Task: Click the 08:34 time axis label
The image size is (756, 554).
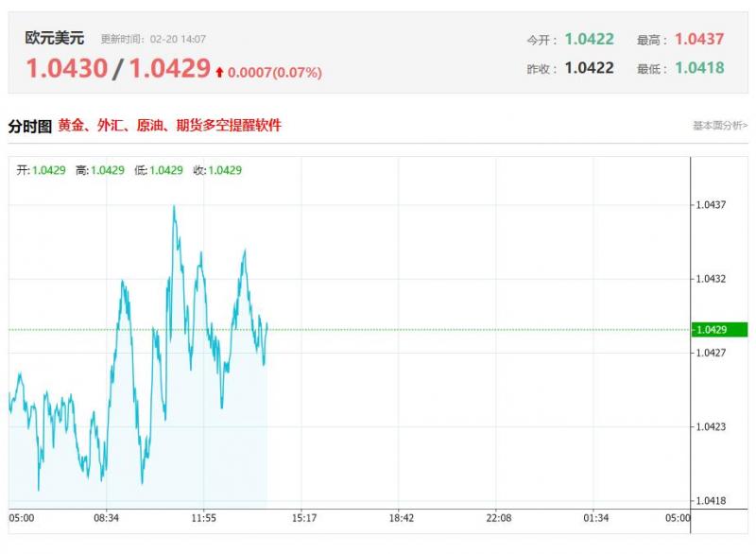Action: pyautogui.click(x=106, y=518)
